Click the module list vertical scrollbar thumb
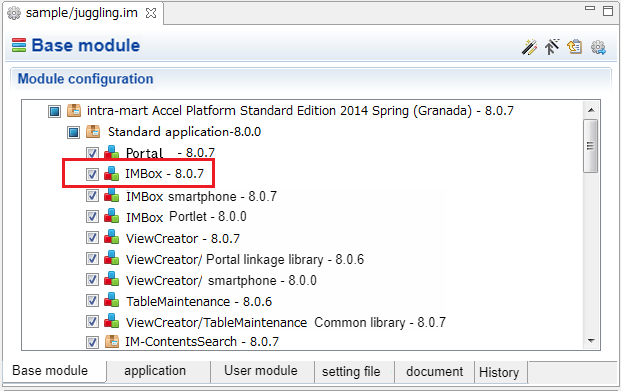Image resolution: width=621 pixels, height=392 pixels. 591,146
